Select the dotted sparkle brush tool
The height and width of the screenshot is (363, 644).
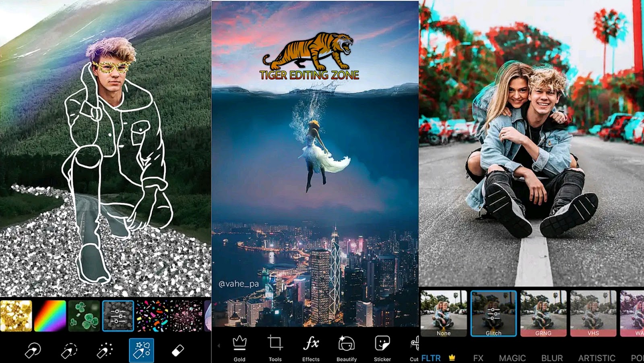[x=105, y=351]
